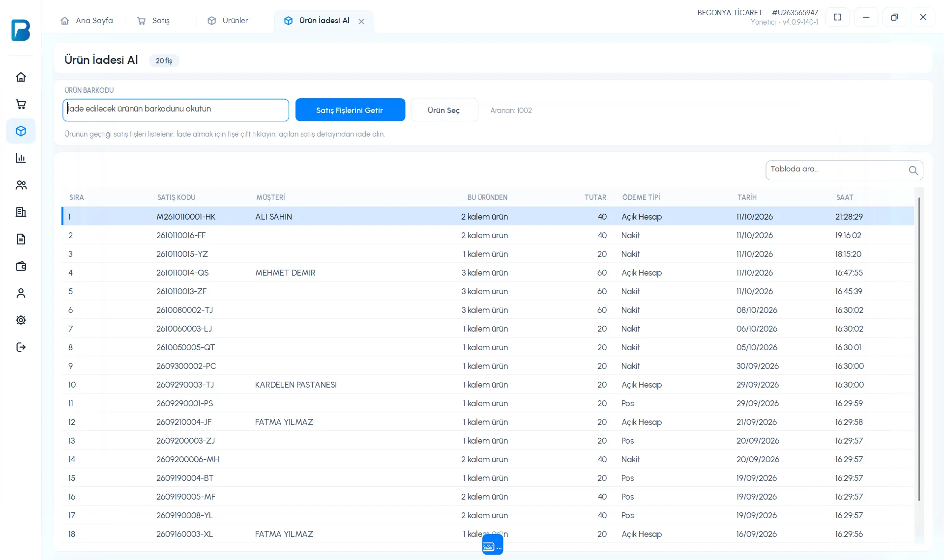Open the document icon in the sidebar
This screenshot has height=560, width=944.
click(x=21, y=239)
